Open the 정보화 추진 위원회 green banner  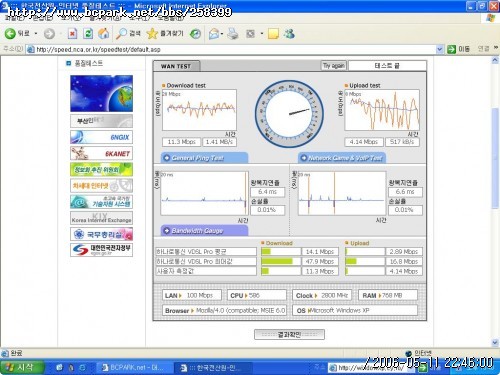[101, 169]
